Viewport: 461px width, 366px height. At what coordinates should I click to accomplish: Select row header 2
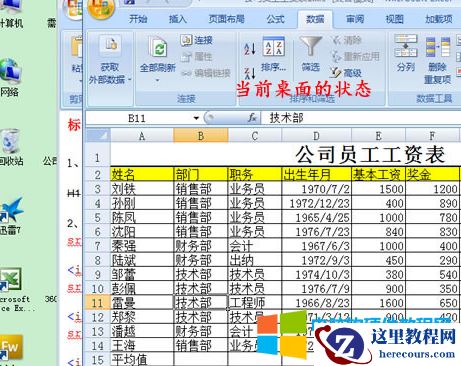pyautogui.click(x=97, y=174)
